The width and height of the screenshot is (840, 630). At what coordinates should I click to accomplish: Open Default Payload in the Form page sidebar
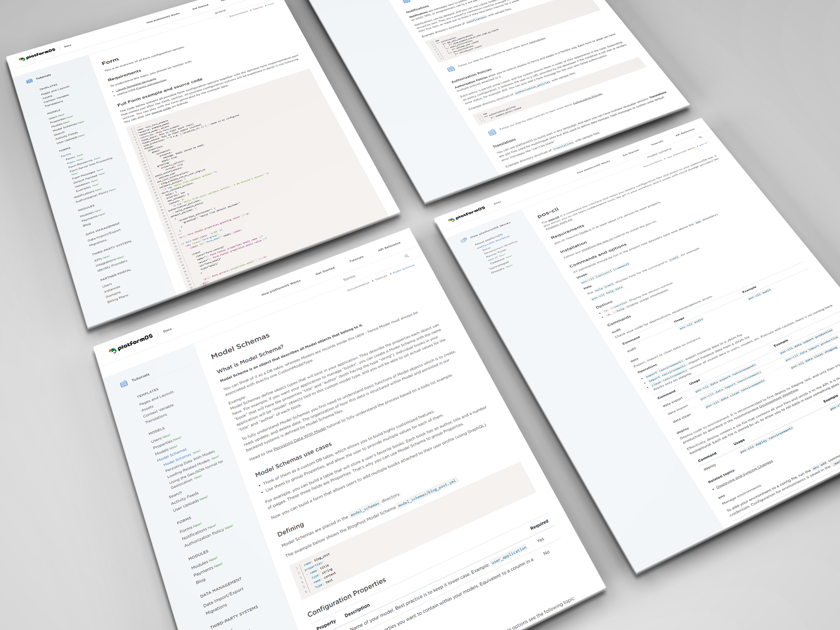[85, 178]
